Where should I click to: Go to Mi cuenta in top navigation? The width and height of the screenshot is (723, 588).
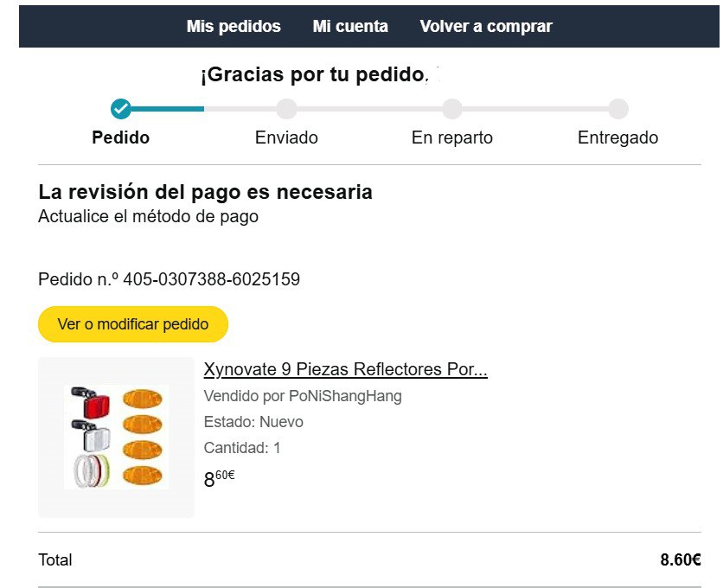[350, 27]
